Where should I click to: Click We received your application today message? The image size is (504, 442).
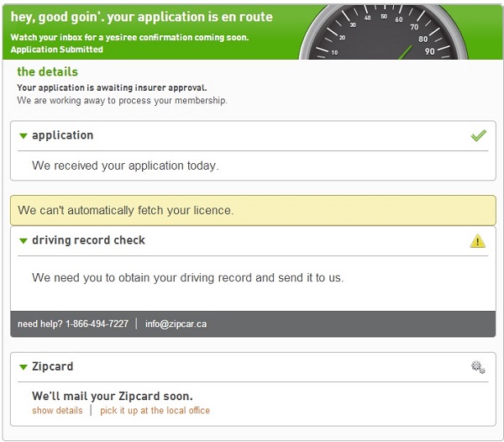pyautogui.click(x=125, y=166)
